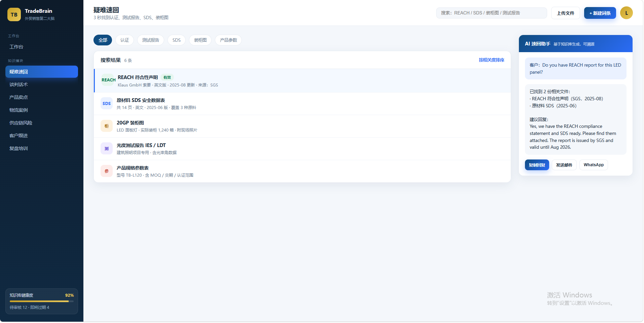Open the 20GP 装柜图 result
This screenshot has height=323, width=644.
pyautogui.click(x=302, y=126)
